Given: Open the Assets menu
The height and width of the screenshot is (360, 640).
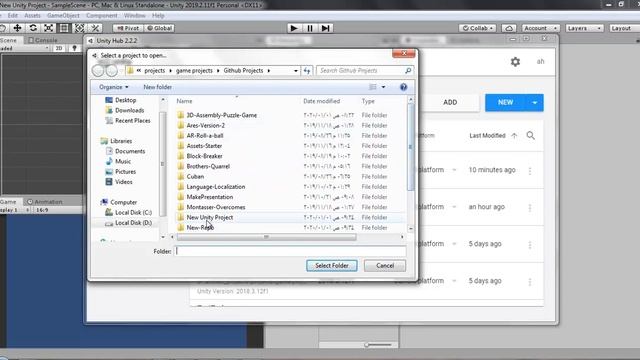Looking at the screenshot, I should pyautogui.click(x=32, y=16).
